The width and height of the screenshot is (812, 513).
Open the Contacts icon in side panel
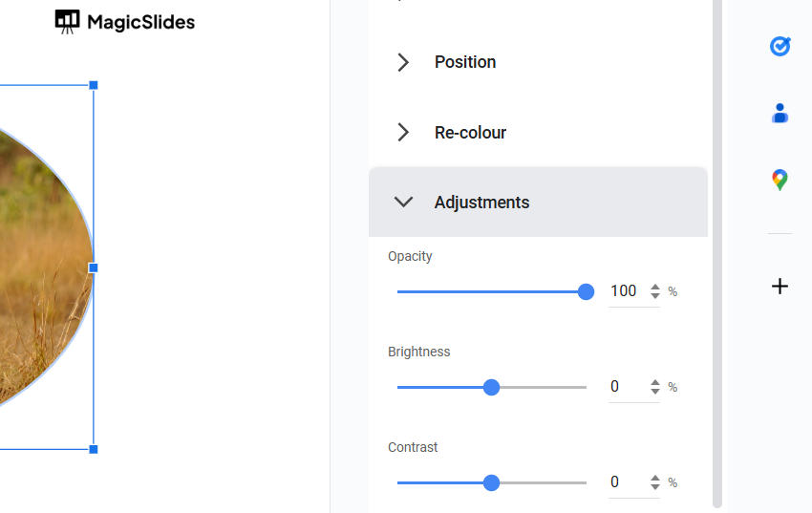(x=780, y=114)
